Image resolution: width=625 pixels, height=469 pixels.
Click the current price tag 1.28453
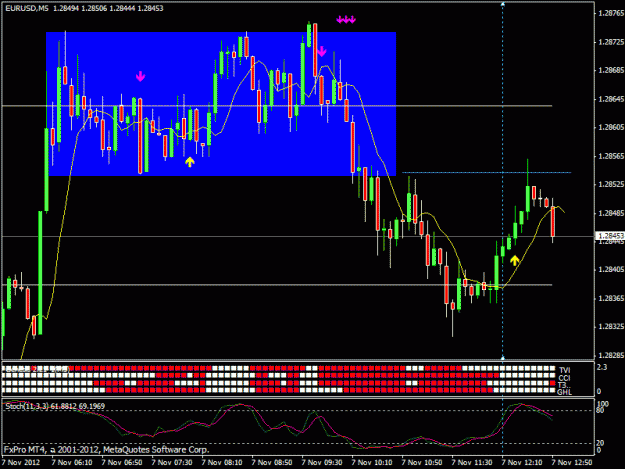[x=609, y=236]
